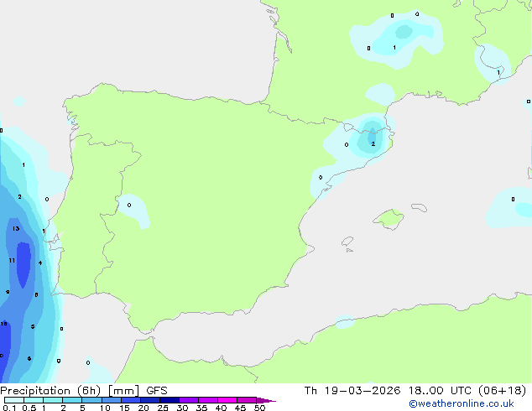Click the 0.1–0.5 mm legend color swatch

point(14,400)
